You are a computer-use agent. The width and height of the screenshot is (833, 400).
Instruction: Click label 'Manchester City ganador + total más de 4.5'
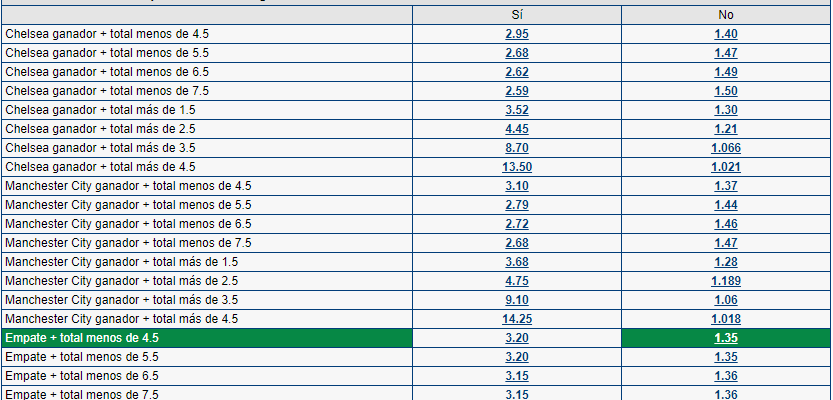tap(122, 319)
